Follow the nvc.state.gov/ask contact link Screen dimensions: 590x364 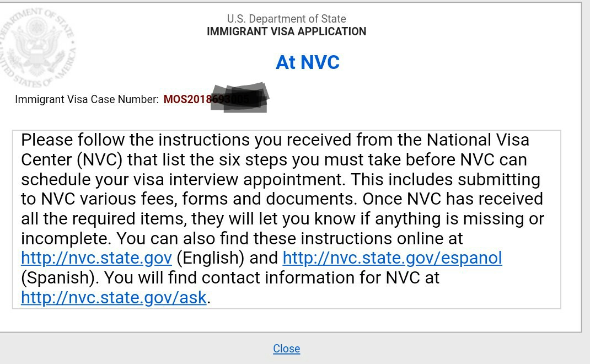[x=114, y=298]
